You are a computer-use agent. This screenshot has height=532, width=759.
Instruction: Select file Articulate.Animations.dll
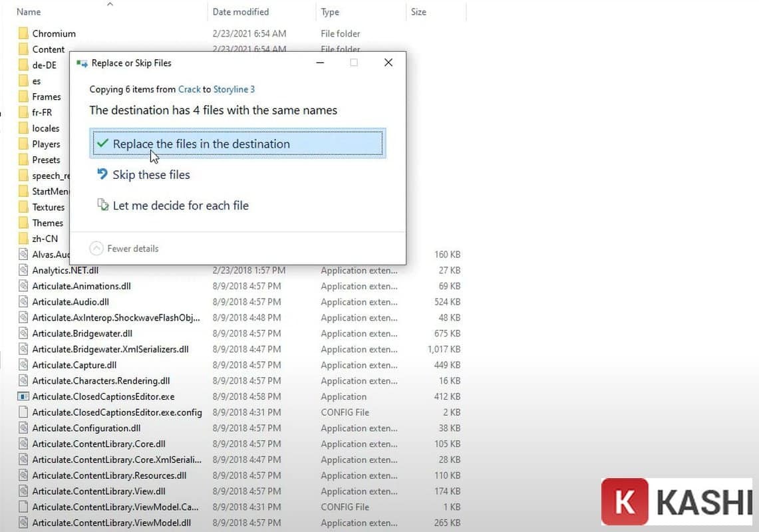(x=81, y=286)
